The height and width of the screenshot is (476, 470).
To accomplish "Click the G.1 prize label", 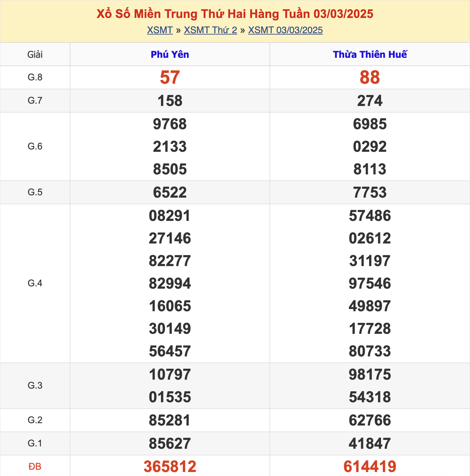I will pos(35,443).
